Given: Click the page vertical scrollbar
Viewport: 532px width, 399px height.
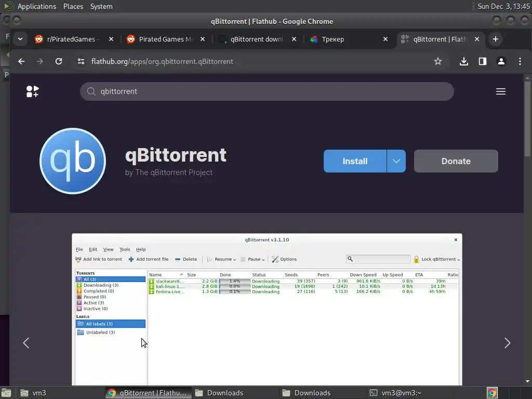Looking at the screenshot, I should (x=527, y=119).
